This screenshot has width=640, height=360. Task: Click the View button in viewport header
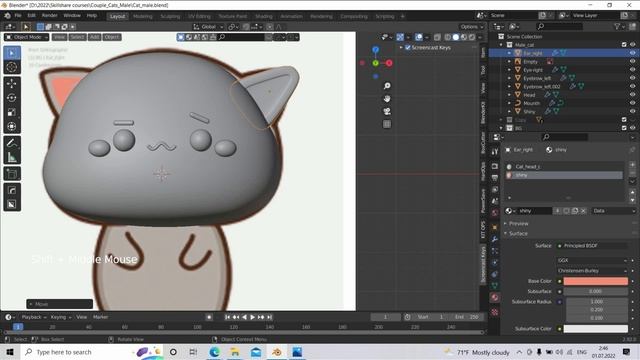[x=59, y=37]
